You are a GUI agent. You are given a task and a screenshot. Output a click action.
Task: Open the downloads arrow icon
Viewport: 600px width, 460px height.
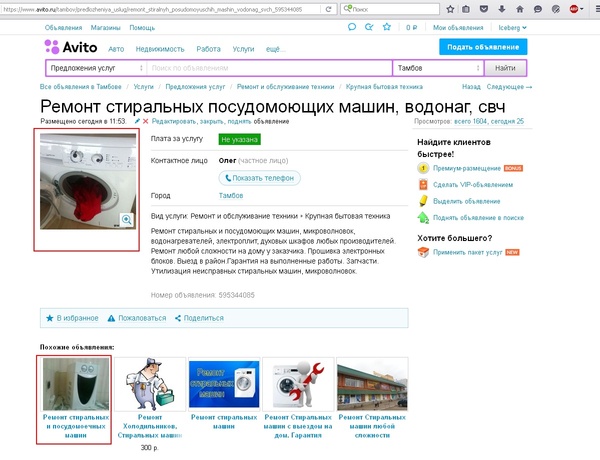tap(502, 9)
